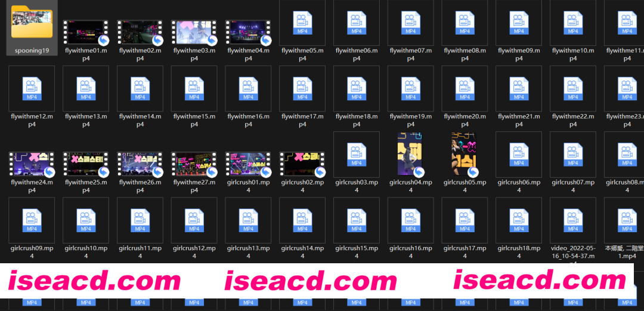This screenshot has height=311, width=644.
Task: Select the flywithme22.mp4 file icon
Action: (x=573, y=88)
